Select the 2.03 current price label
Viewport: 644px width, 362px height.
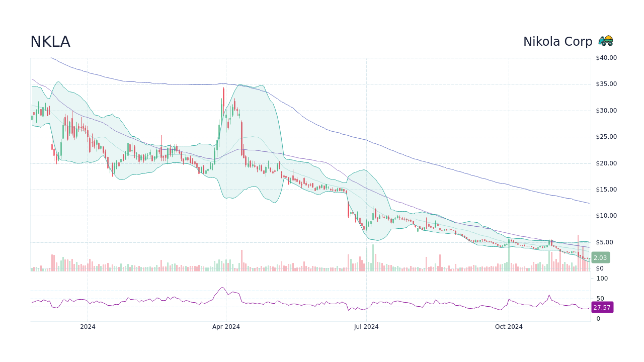click(x=600, y=257)
